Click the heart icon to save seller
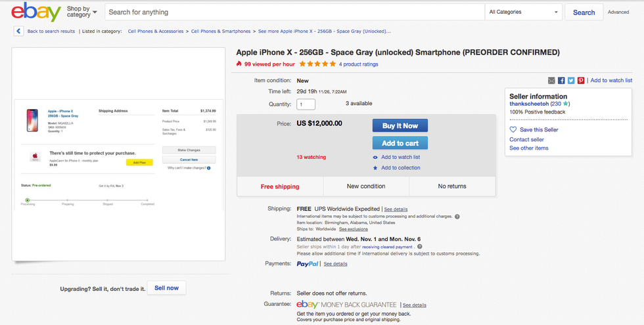 [513, 130]
